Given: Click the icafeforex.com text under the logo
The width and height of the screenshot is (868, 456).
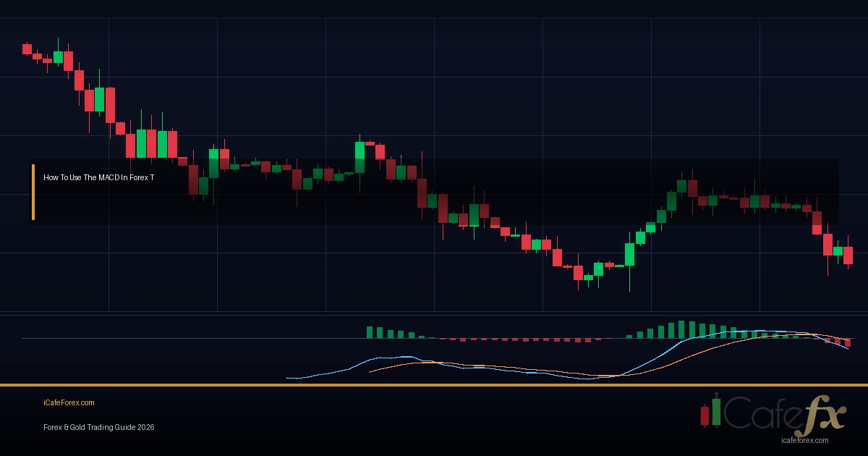Looking at the screenshot, I should pyautogui.click(x=805, y=440).
